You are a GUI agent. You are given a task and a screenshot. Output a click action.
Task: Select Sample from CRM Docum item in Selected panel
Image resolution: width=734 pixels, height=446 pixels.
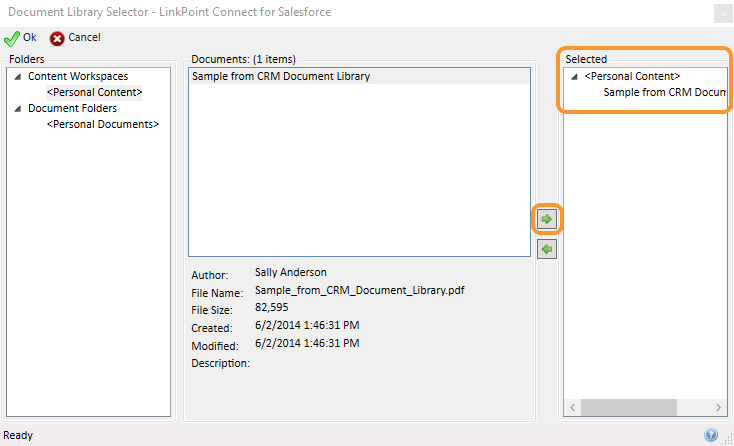coord(664,92)
